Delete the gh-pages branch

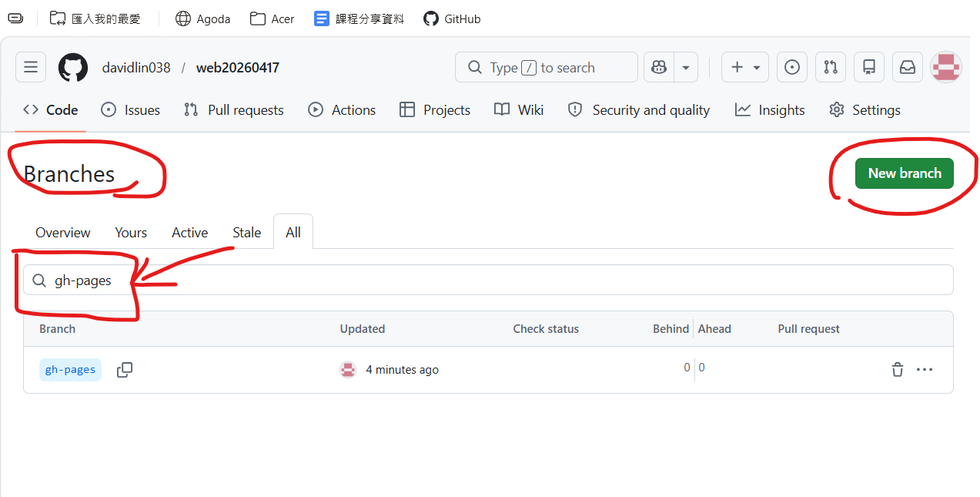click(897, 370)
